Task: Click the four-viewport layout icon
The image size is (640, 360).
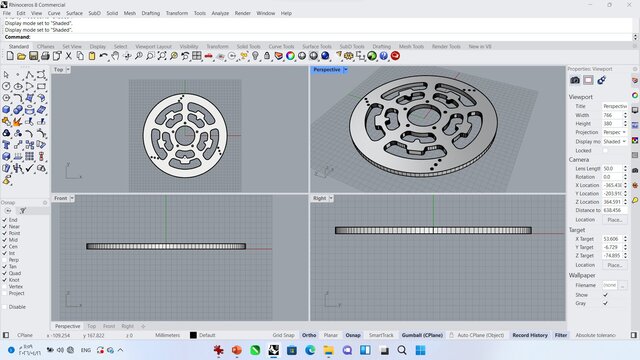Action: (197, 56)
